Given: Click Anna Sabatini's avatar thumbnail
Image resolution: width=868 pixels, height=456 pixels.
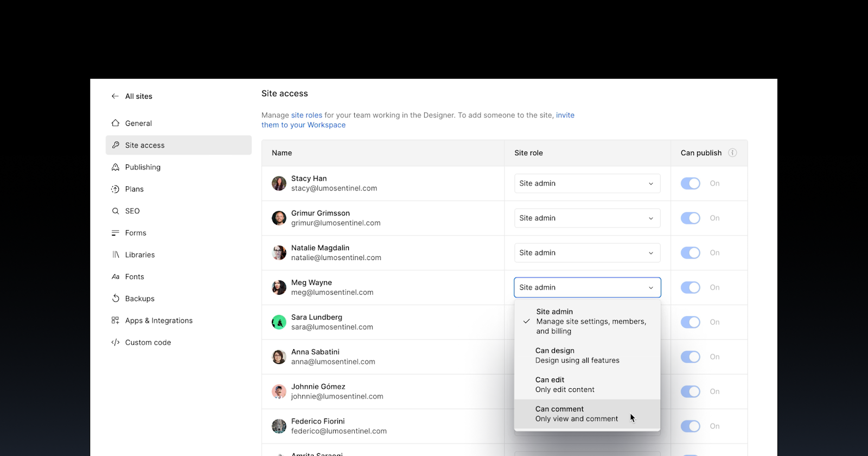Looking at the screenshot, I should [279, 357].
